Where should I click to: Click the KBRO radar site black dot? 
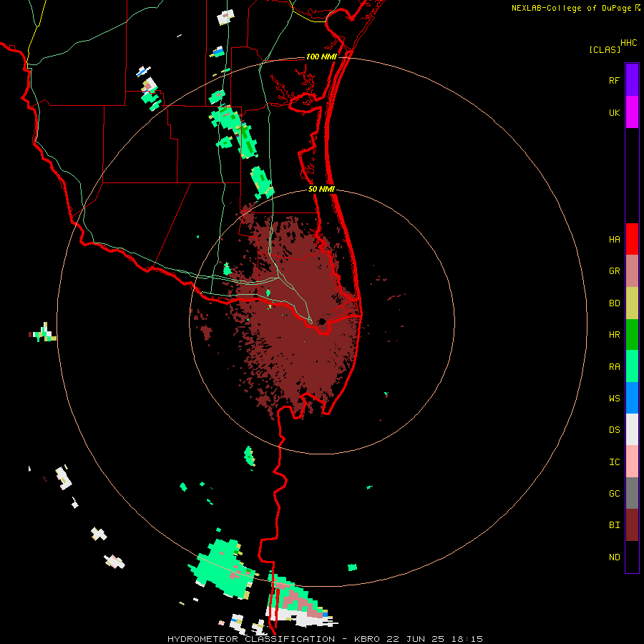click(x=322, y=321)
